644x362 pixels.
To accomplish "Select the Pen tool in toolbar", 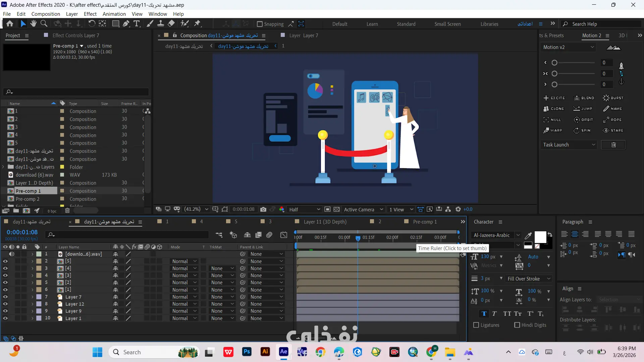I will tap(126, 24).
